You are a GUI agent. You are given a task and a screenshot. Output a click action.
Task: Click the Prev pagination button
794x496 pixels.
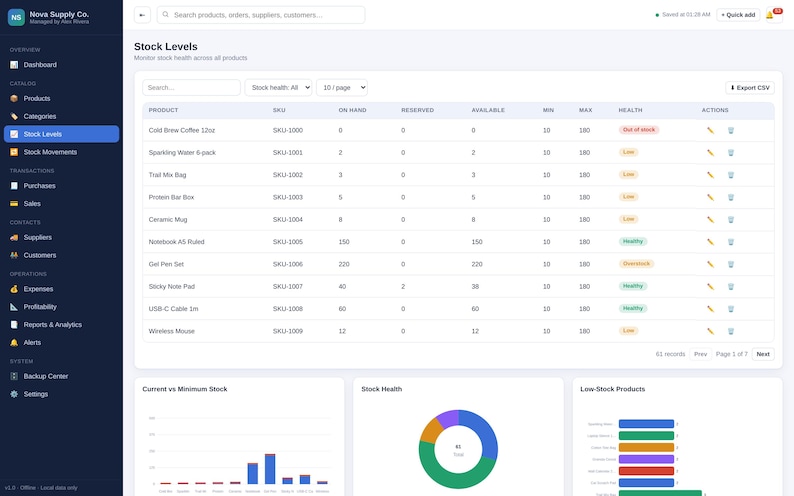click(700, 354)
